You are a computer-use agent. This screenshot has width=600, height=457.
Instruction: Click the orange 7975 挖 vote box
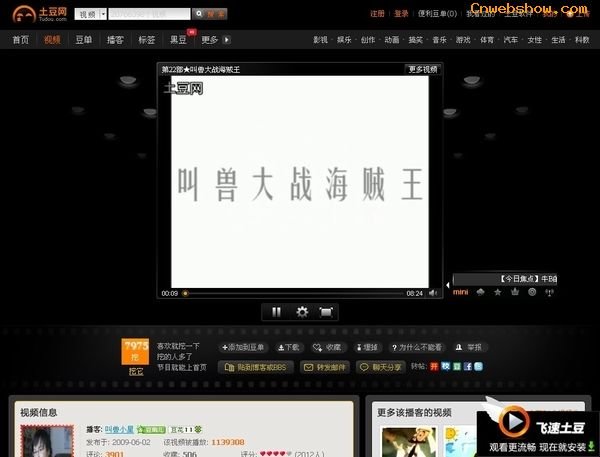click(135, 351)
